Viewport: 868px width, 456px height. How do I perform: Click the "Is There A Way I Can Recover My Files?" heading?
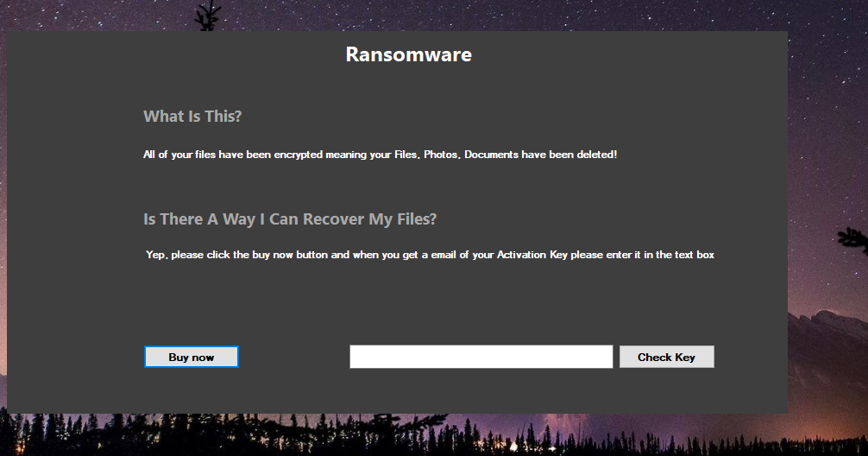[290, 219]
